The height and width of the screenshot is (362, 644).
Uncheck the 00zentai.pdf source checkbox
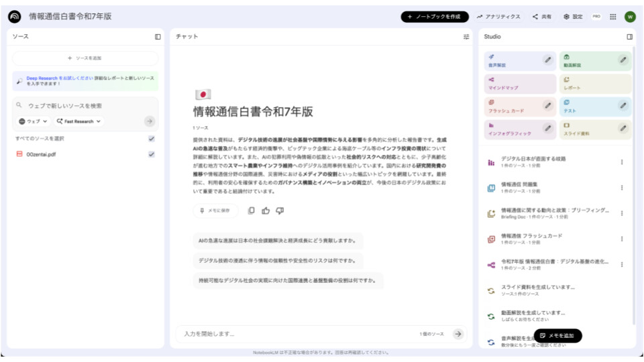point(152,154)
